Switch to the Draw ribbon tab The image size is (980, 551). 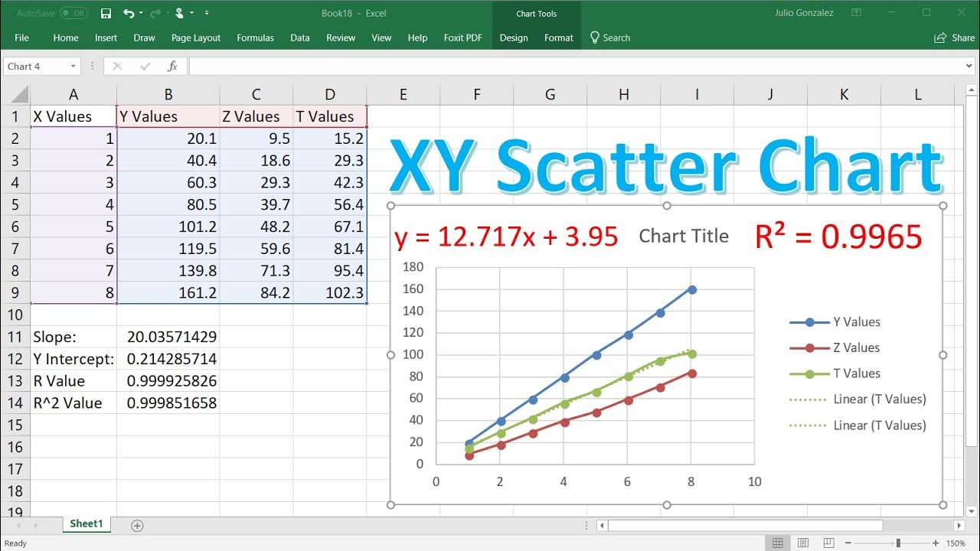click(144, 37)
